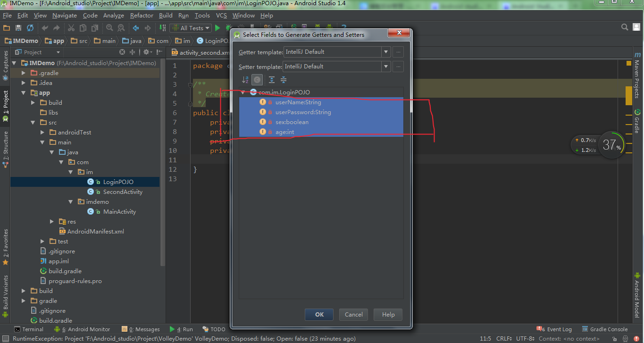The width and height of the screenshot is (644, 343).
Task: Open the Build menu
Action: pyautogui.click(x=166, y=15)
